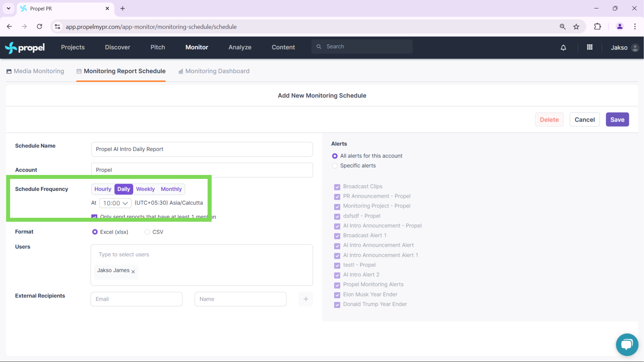Click the Cancel button
The height and width of the screenshot is (362, 644).
[585, 120]
